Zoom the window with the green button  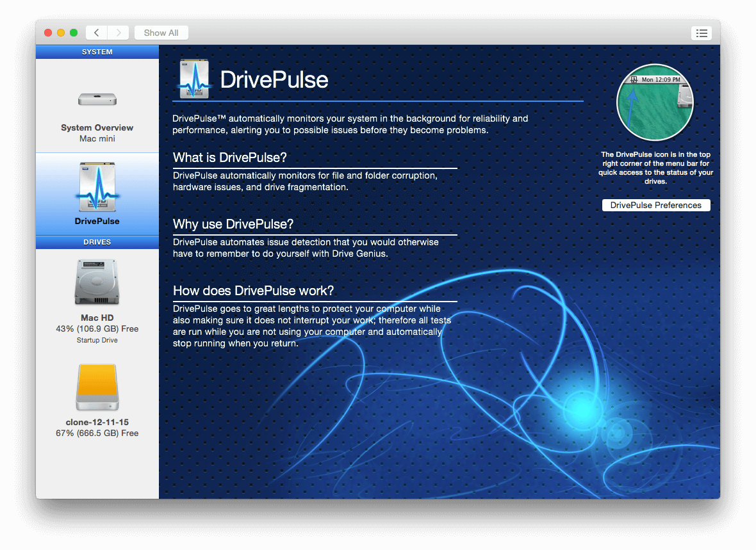click(74, 33)
